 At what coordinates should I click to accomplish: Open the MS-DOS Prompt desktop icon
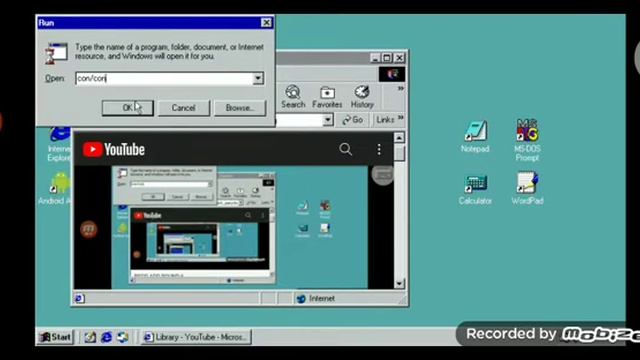point(527,140)
